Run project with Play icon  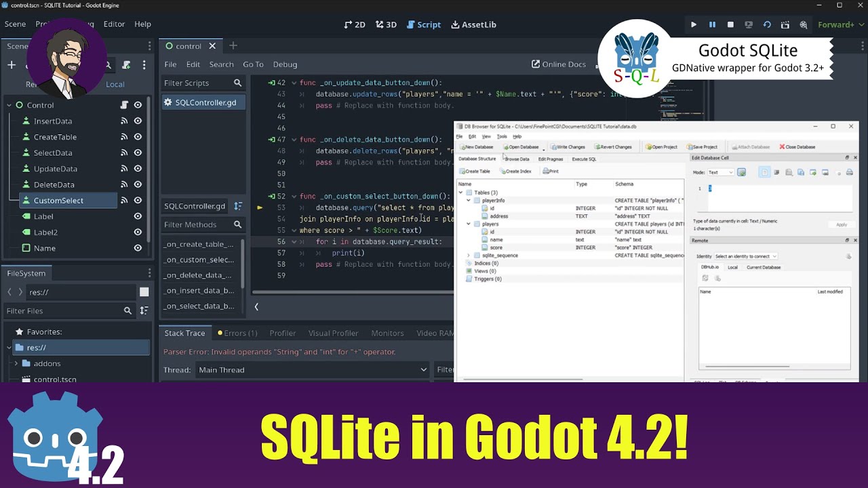(693, 24)
